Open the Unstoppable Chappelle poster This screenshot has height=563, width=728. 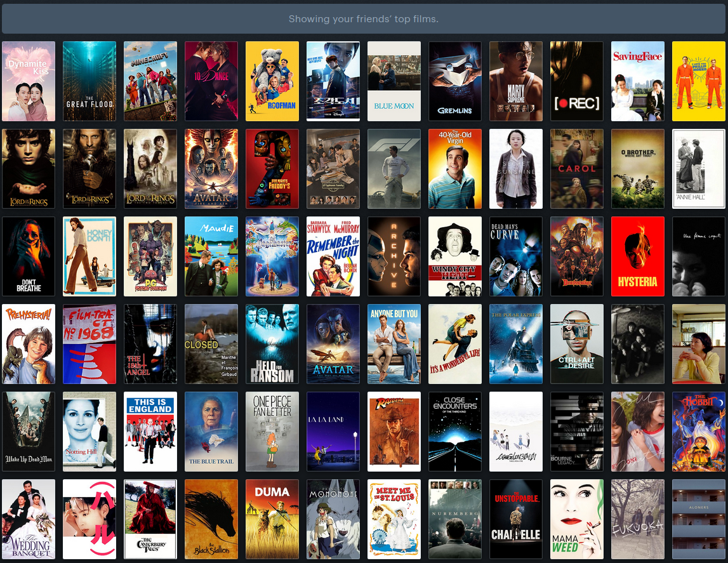point(516,519)
